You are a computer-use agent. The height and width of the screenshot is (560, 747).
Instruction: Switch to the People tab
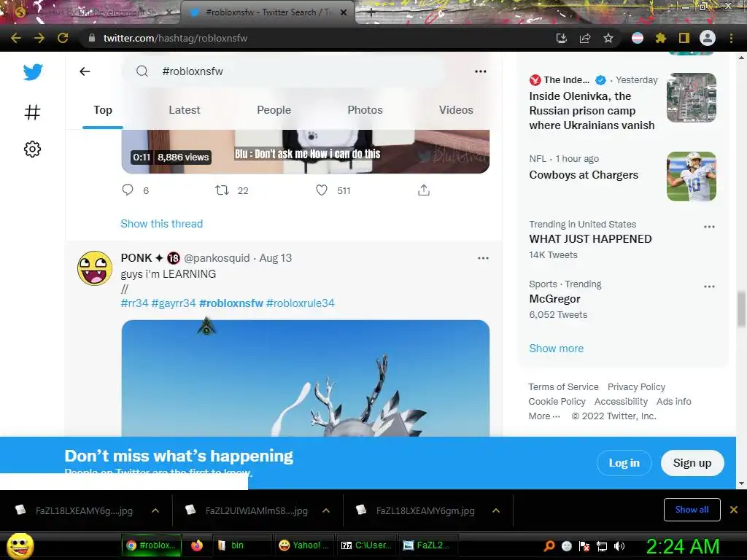274,110
